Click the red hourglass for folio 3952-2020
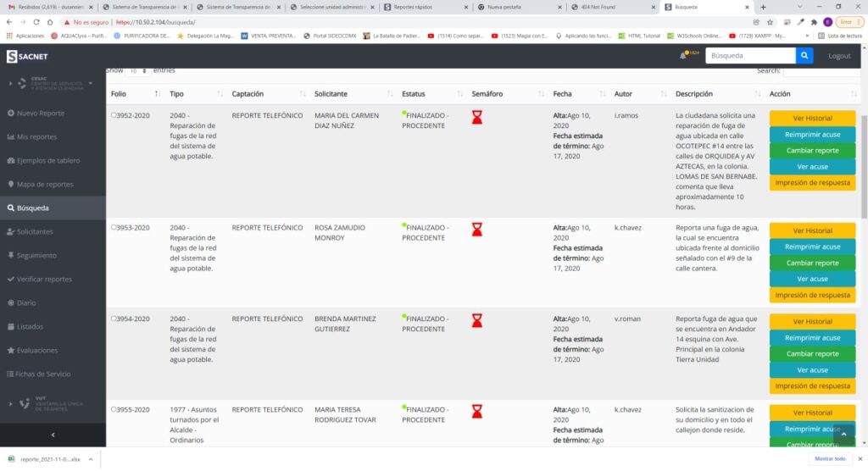868x471 pixels. coord(477,119)
